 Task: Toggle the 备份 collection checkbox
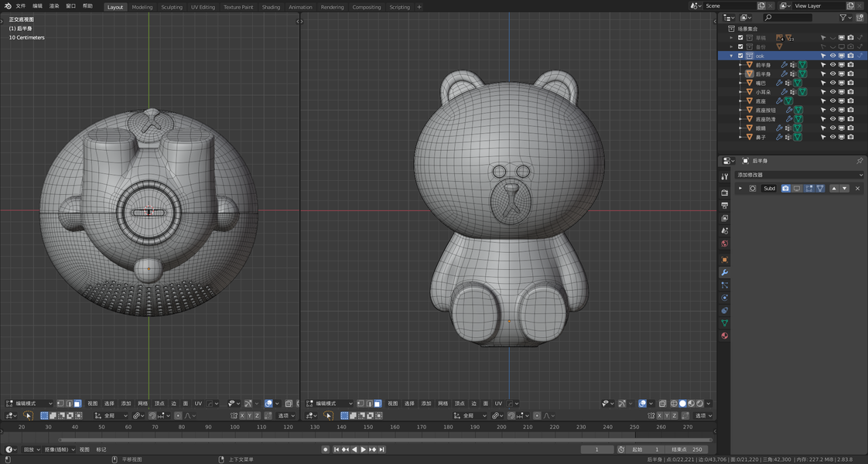(x=740, y=46)
